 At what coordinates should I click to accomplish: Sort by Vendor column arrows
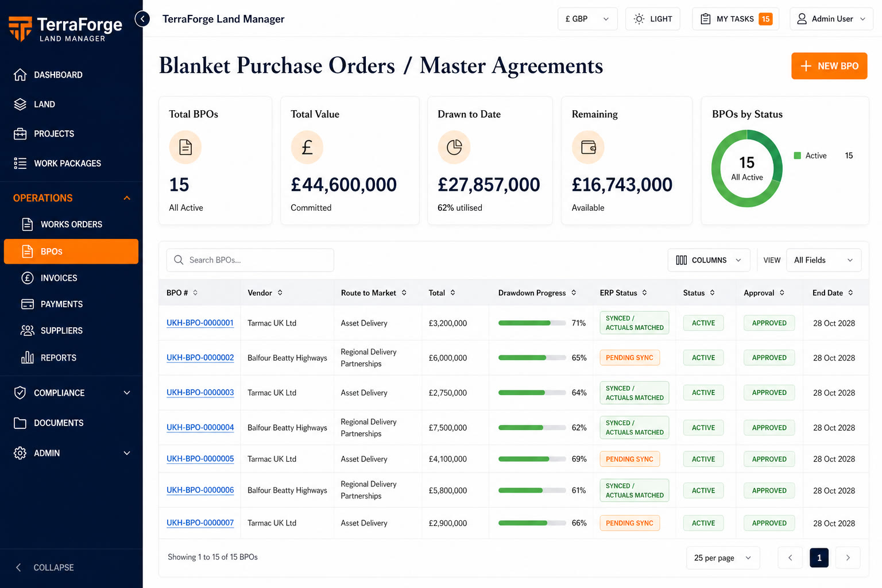pyautogui.click(x=280, y=293)
